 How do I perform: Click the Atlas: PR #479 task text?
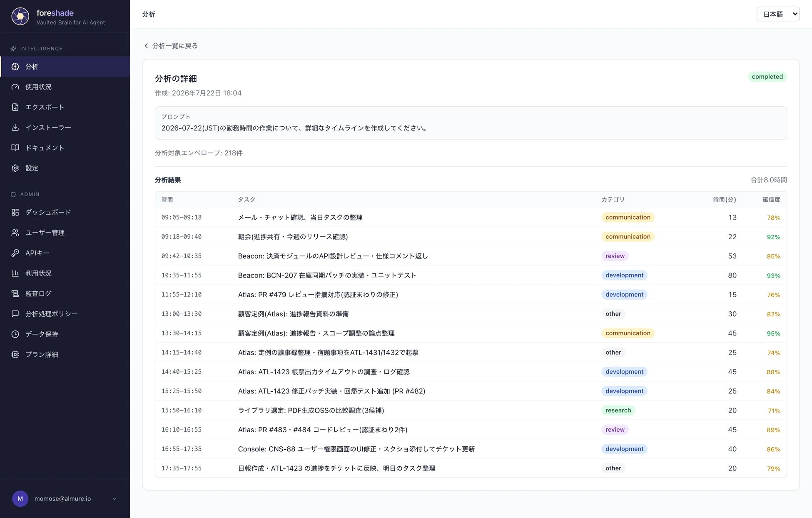point(318,295)
